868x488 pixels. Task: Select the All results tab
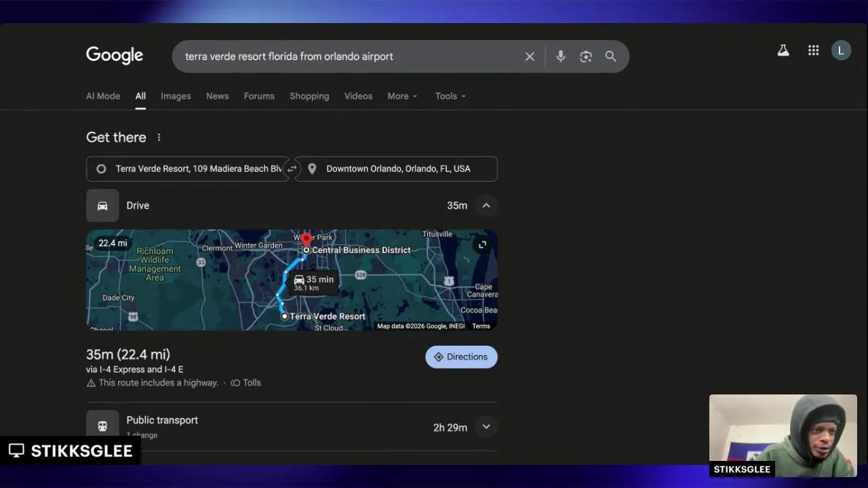coord(140,96)
